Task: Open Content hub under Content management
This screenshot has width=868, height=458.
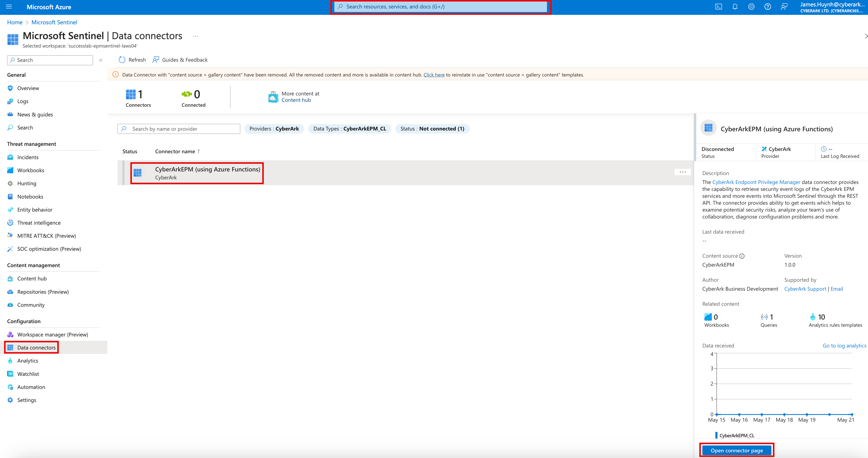Action: [x=32, y=278]
